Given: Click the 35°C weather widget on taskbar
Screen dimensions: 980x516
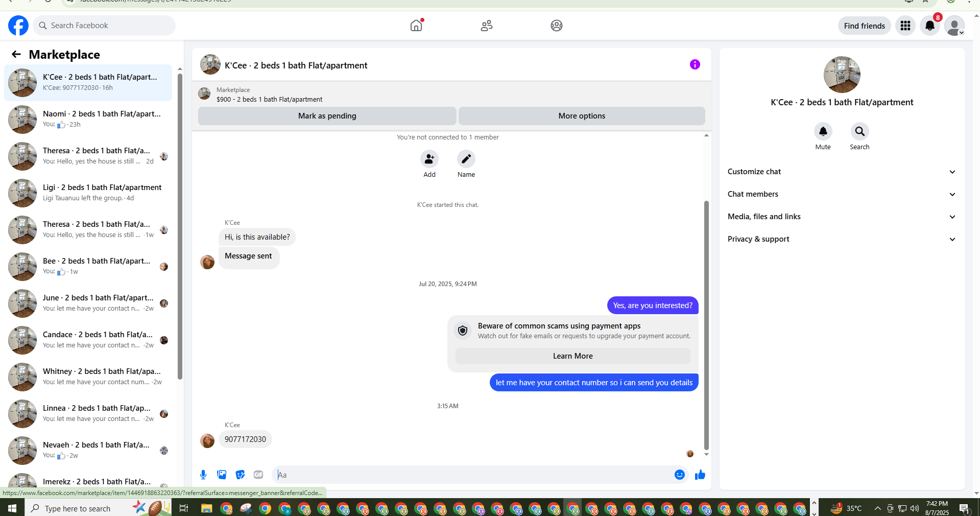Looking at the screenshot, I should tap(847, 508).
